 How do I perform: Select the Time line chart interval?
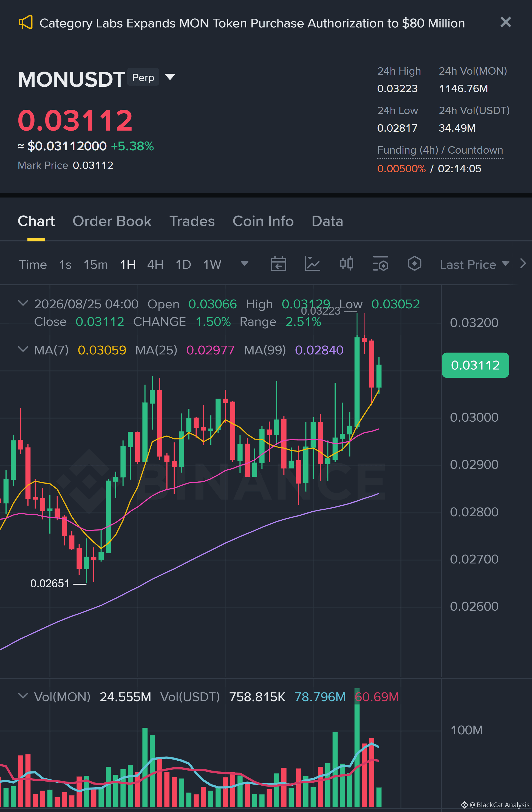[33, 264]
